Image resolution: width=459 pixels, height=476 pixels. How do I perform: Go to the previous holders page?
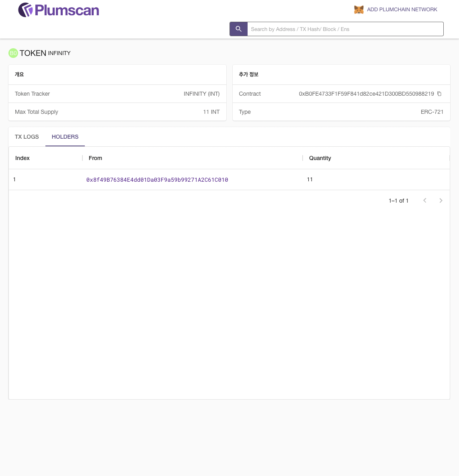coord(425,201)
